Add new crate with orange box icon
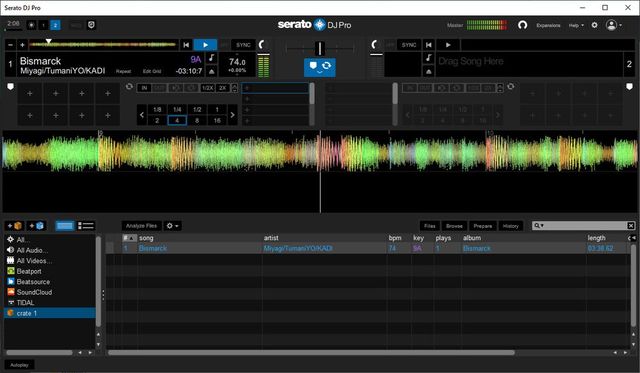 point(14,226)
